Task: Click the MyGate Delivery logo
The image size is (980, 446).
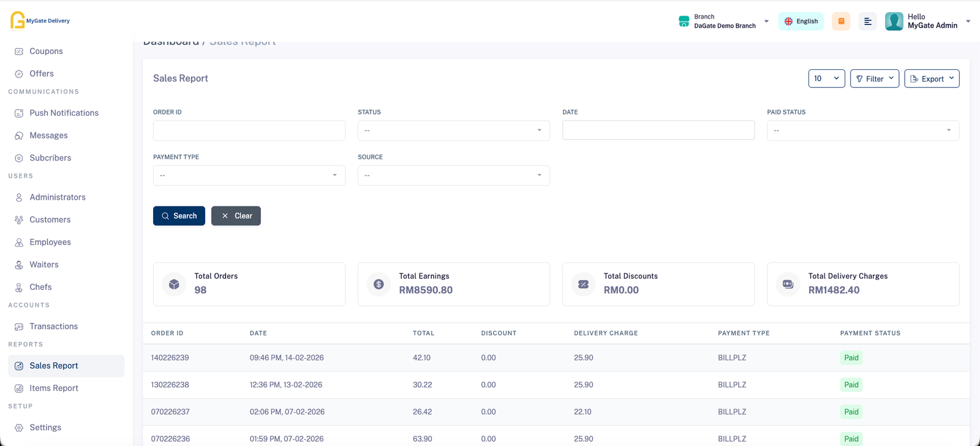Action: click(40, 20)
